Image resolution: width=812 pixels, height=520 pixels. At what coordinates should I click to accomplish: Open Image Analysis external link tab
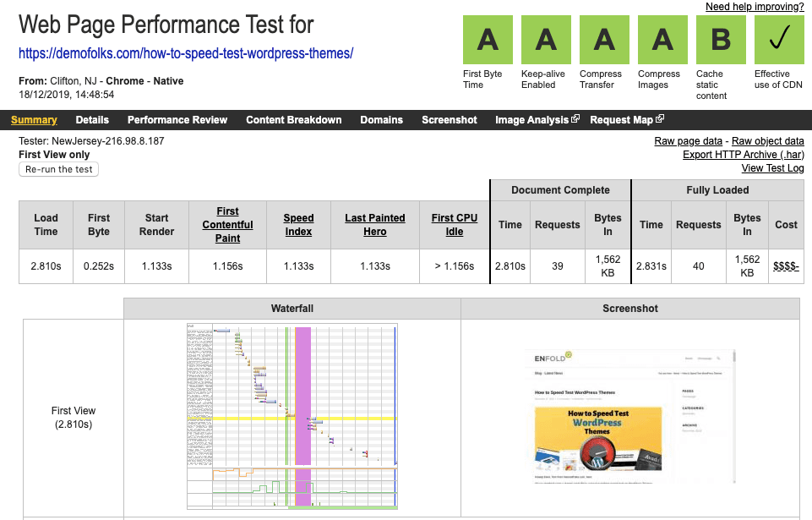point(537,120)
